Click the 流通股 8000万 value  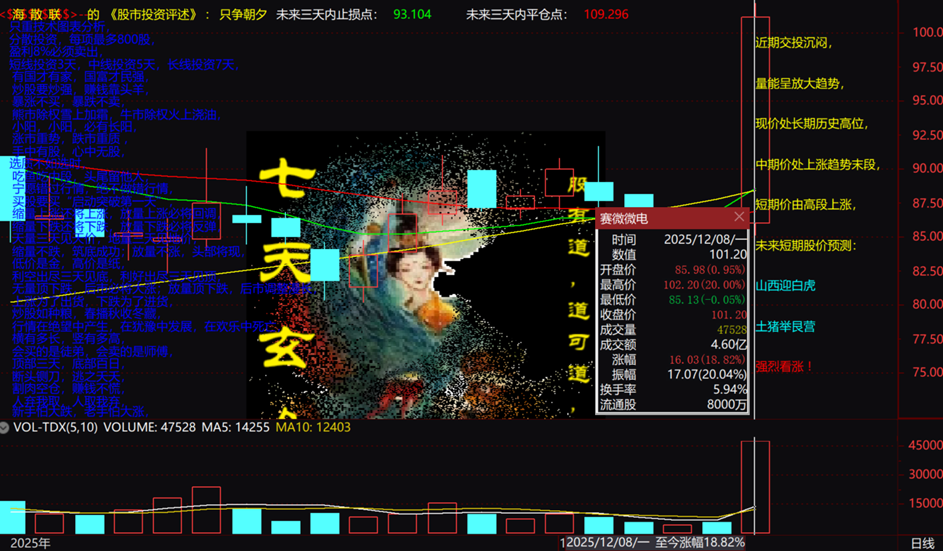(727, 405)
